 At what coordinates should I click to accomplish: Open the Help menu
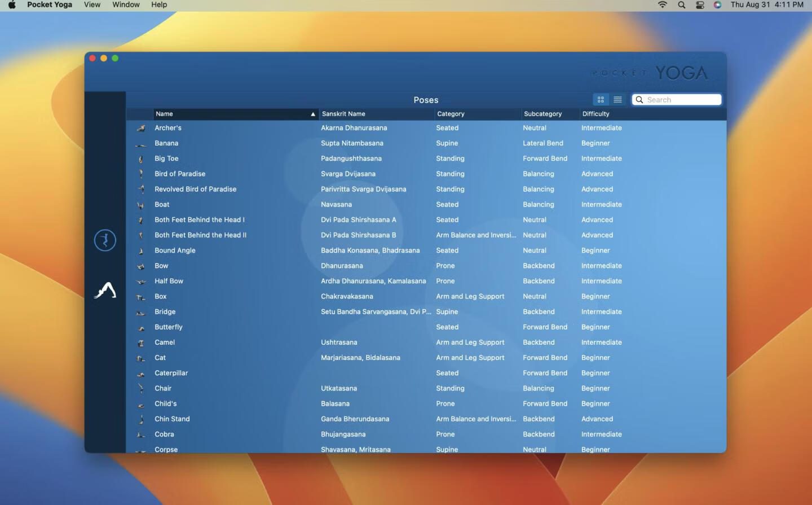click(159, 5)
